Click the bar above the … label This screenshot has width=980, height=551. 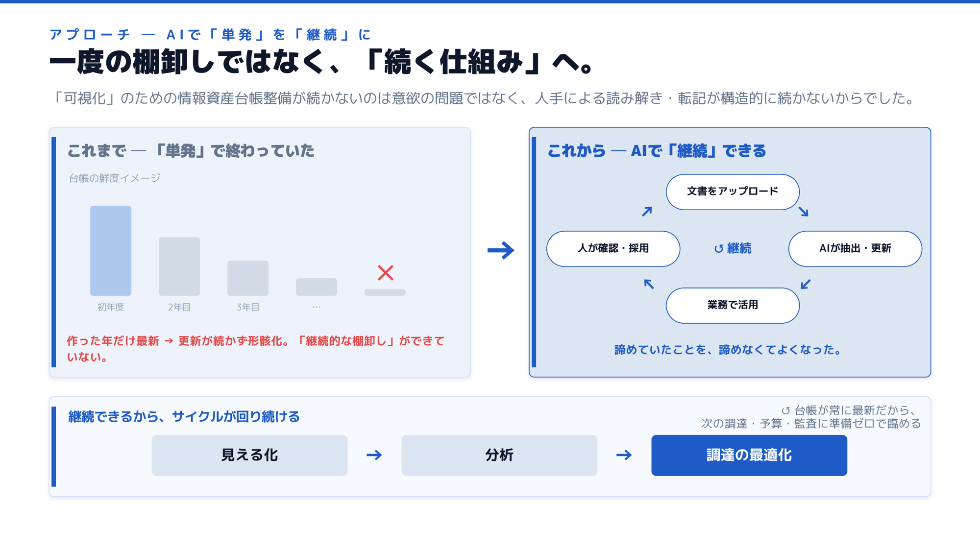[317, 287]
